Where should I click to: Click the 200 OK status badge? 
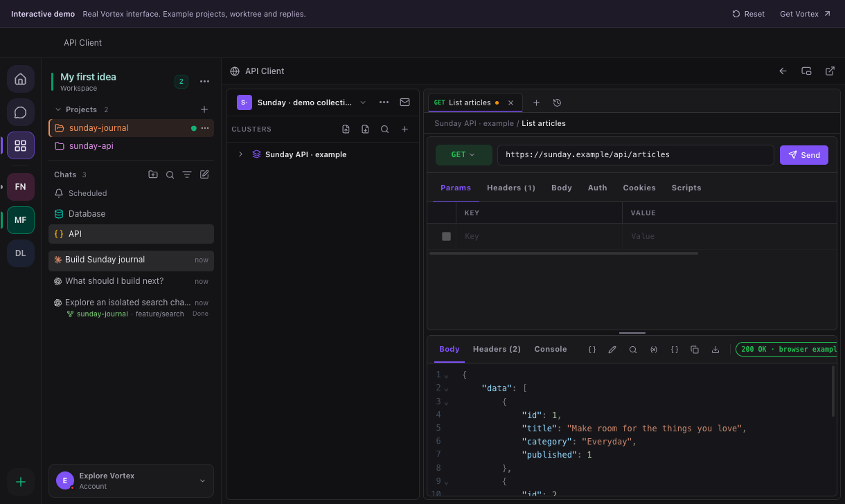coord(786,350)
